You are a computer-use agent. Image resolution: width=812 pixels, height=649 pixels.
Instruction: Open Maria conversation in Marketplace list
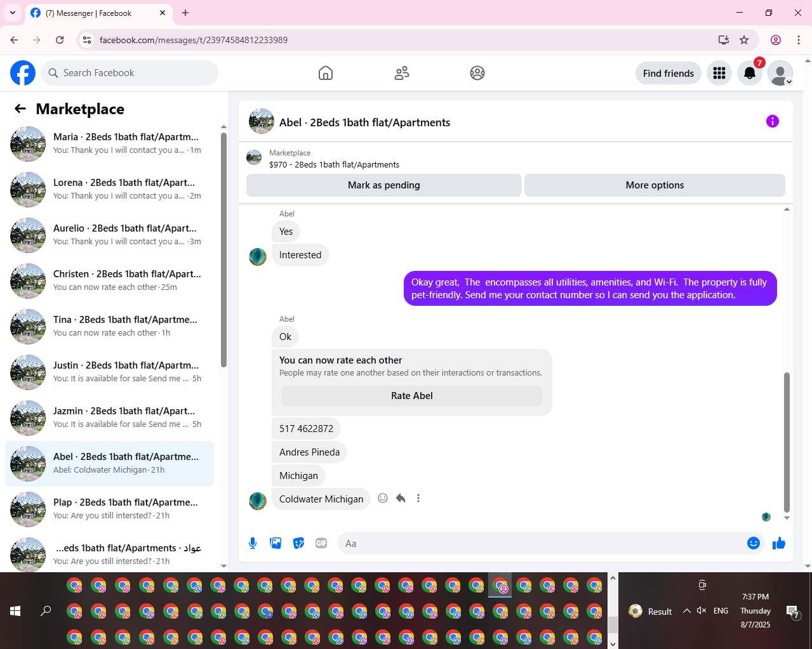point(109,144)
